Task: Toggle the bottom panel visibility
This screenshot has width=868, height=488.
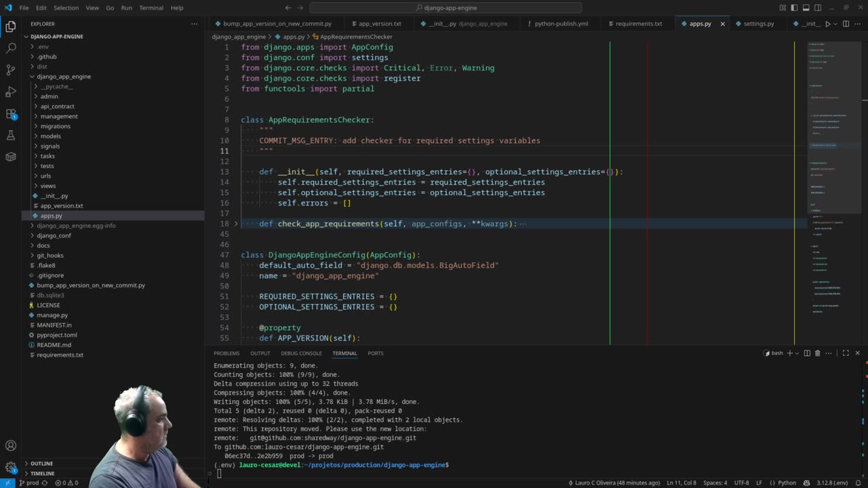Action: coord(807,7)
